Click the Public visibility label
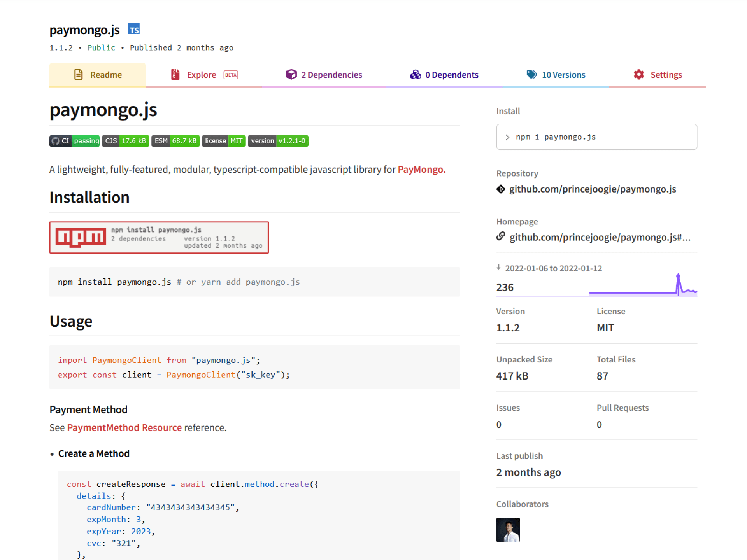The width and height of the screenshot is (747, 560). click(101, 48)
